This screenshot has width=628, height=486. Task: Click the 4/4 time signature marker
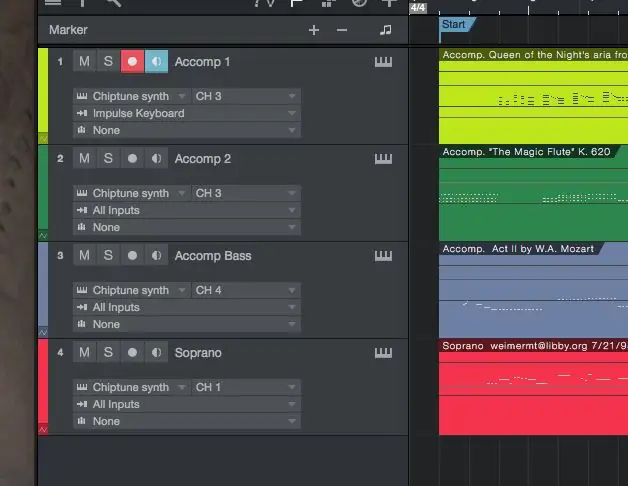[x=418, y=8]
